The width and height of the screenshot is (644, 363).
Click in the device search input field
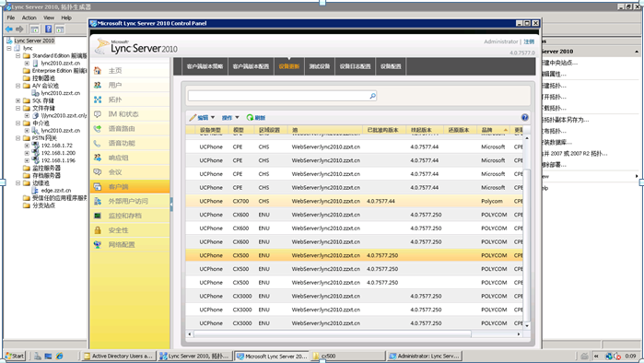279,96
